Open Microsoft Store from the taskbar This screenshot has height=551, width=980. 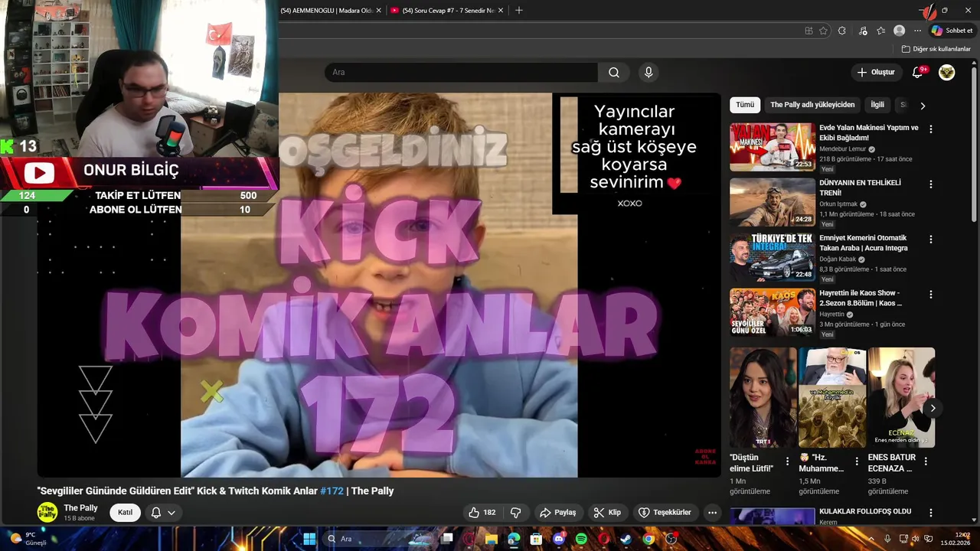point(536,539)
